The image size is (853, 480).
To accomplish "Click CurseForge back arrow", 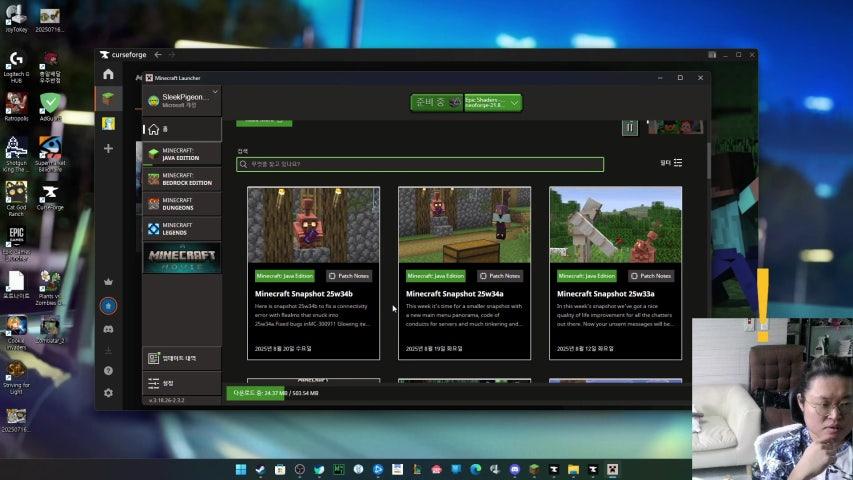I will pos(158,54).
